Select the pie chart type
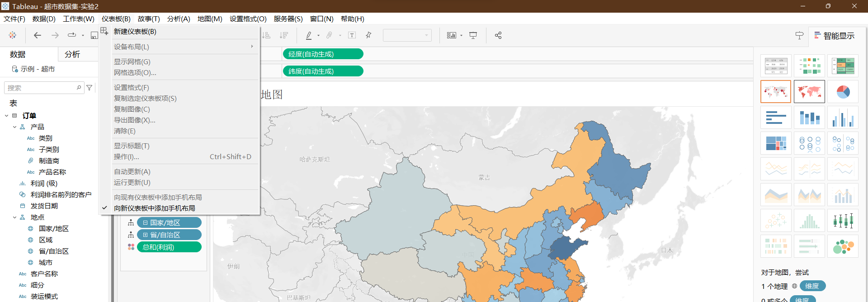 (x=843, y=92)
